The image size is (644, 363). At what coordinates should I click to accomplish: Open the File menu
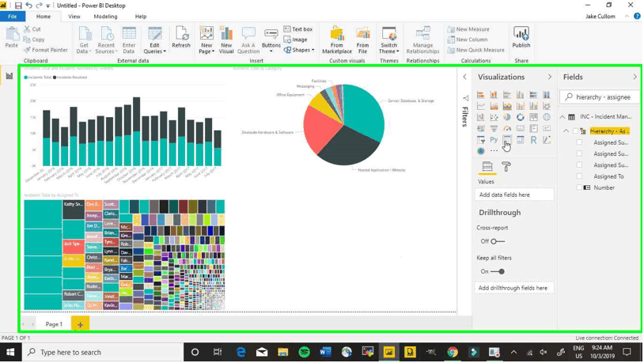pyautogui.click(x=13, y=17)
